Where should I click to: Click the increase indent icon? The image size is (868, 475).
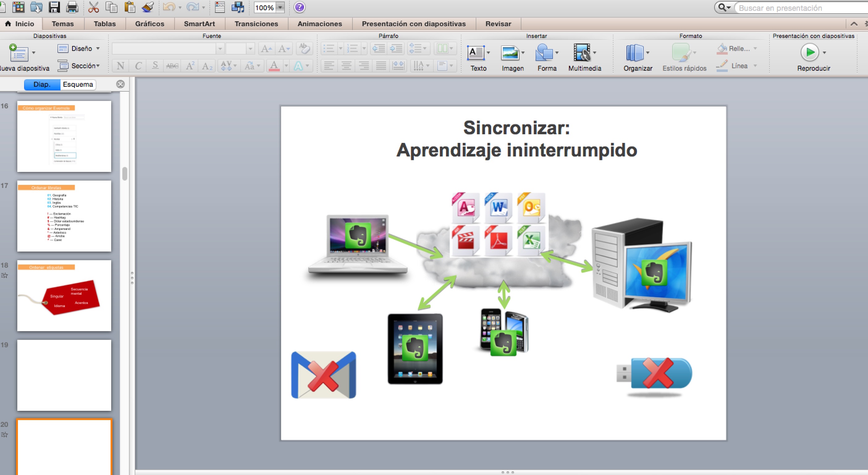(x=396, y=49)
